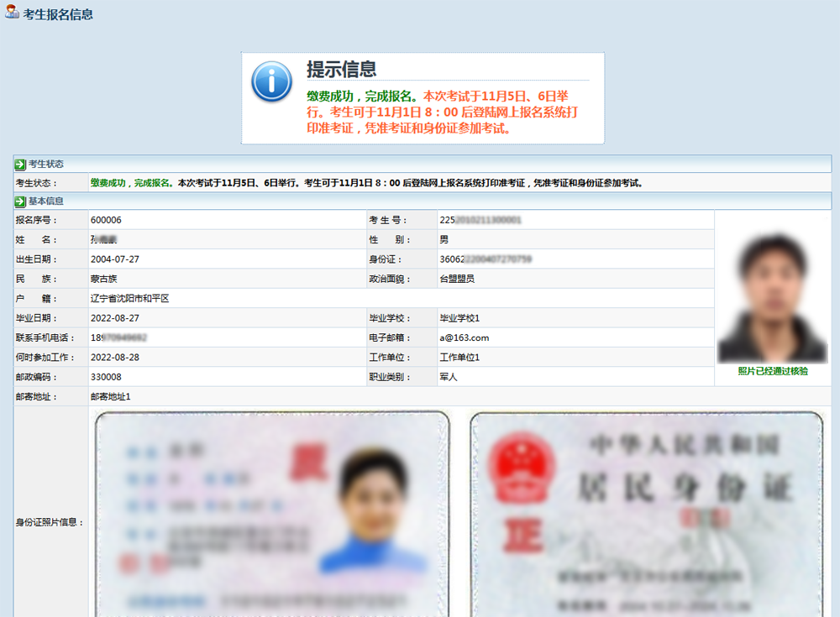This screenshot has height=617, width=840.
Task: Click the green arrow icon next to 基本信息
Action: 20,201
